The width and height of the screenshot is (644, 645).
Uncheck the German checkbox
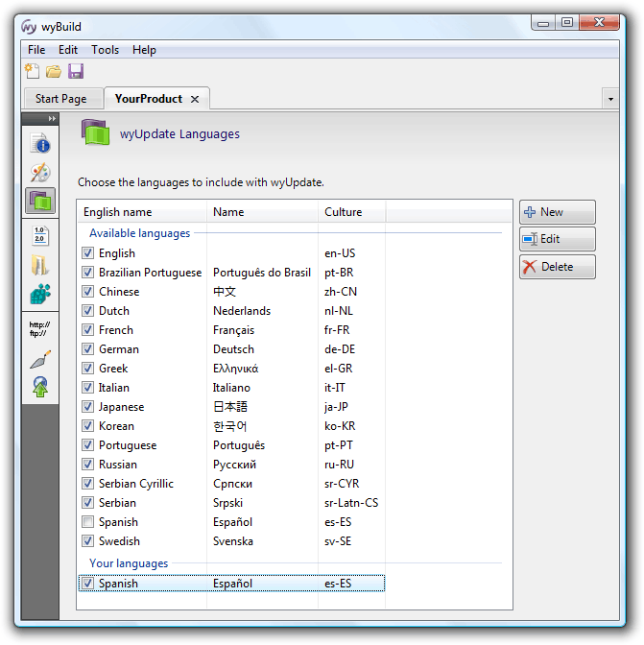pyautogui.click(x=87, y=348)
